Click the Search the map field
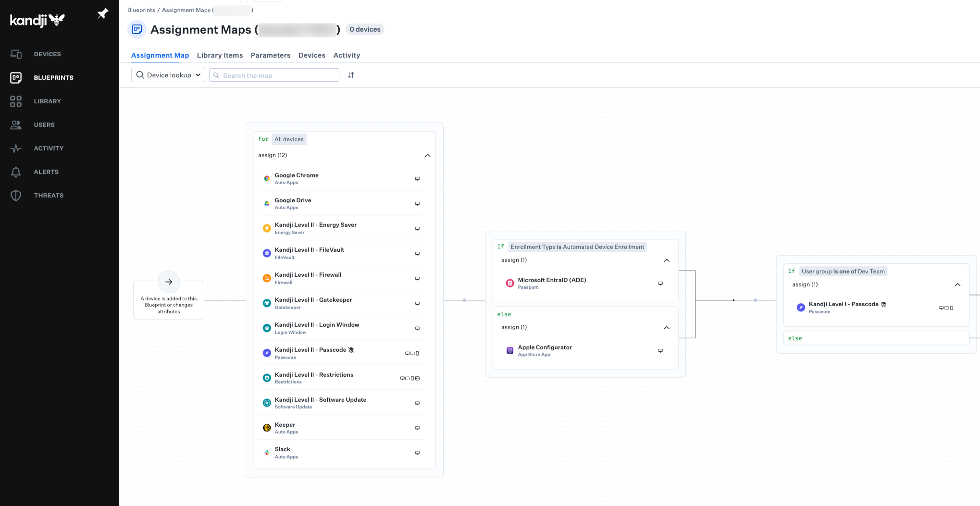This screenshot has height=506, width=980. [x=278, y=75]
